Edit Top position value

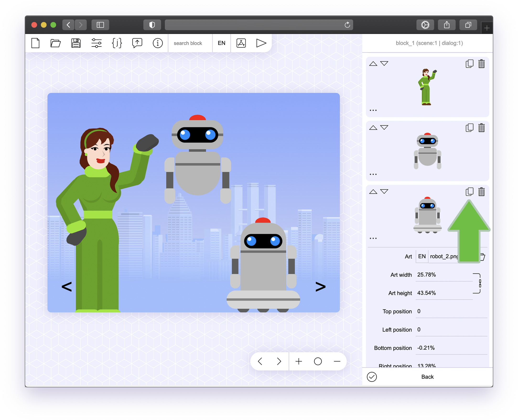click(451, 312)
